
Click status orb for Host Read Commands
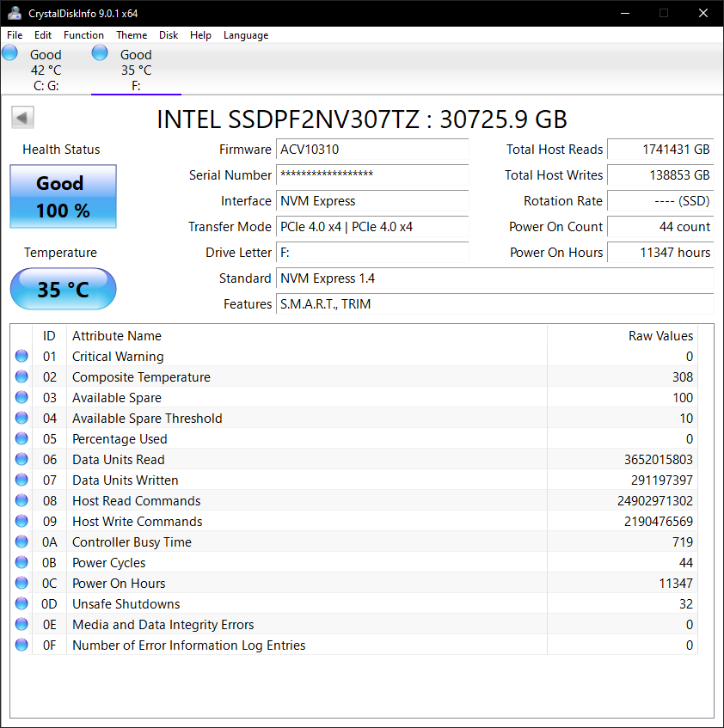point(21,500)
